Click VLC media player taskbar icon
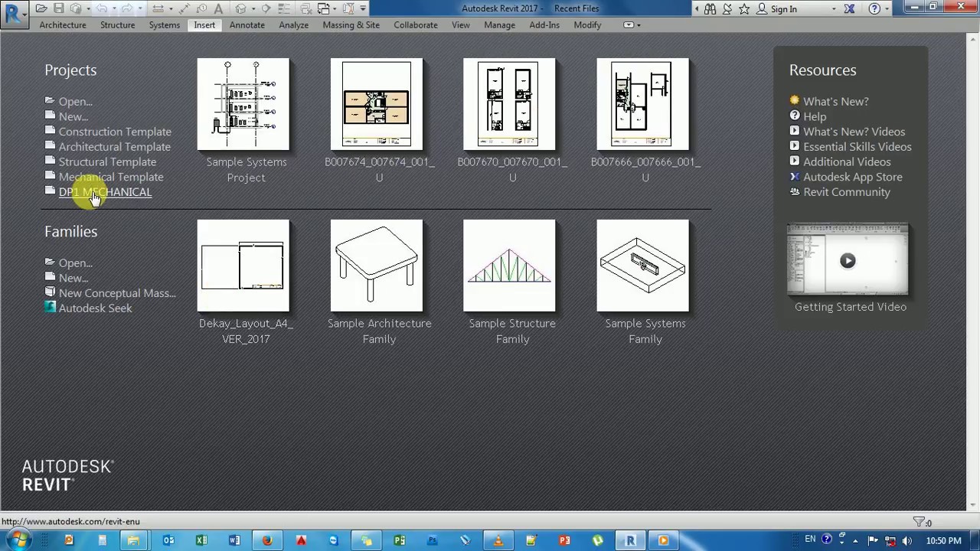The image size is (980, 551). pyautogui.click(x=498, y=540)
